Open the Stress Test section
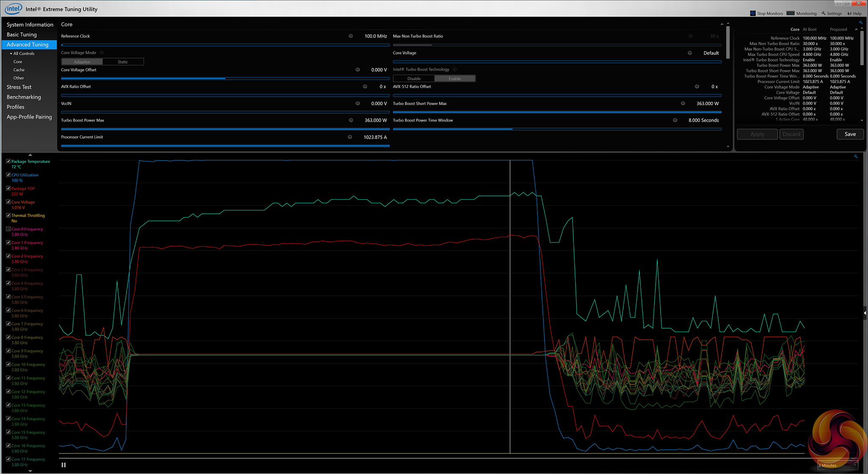The image size is (868, 474). [19, 87]
